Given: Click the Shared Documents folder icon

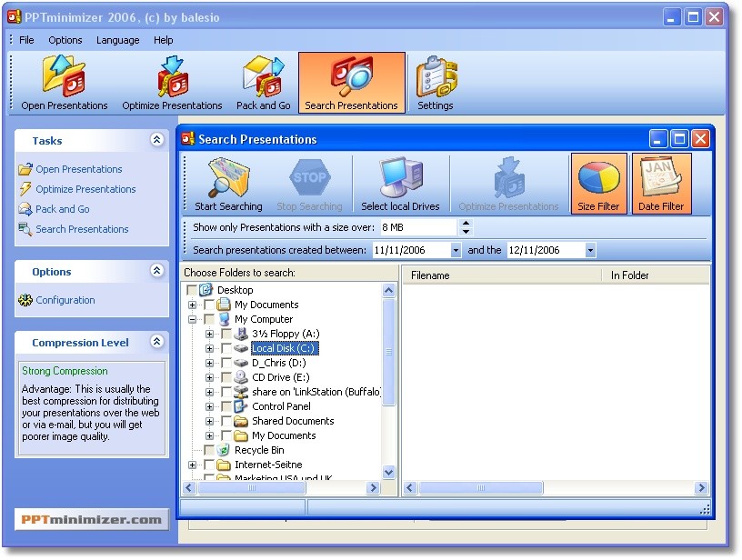Looking at the screenshot, I should coord(241,421).
